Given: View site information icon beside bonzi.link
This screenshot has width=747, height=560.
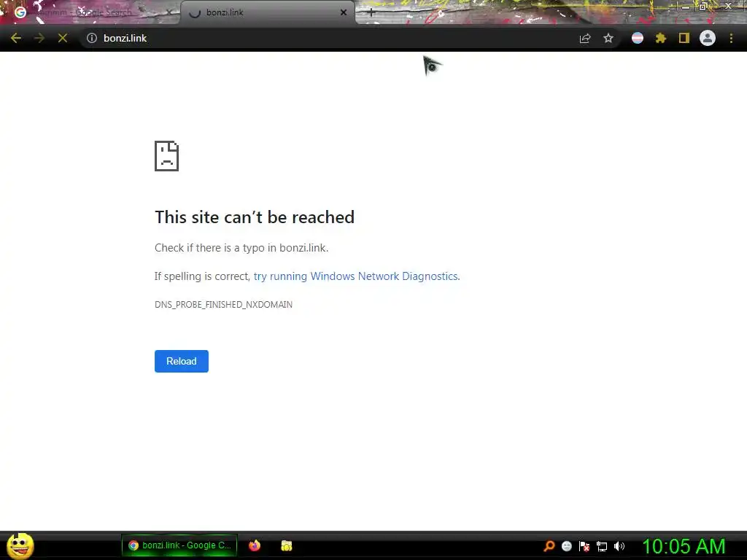Looking at the screenshot, I should tap(92, 38).
